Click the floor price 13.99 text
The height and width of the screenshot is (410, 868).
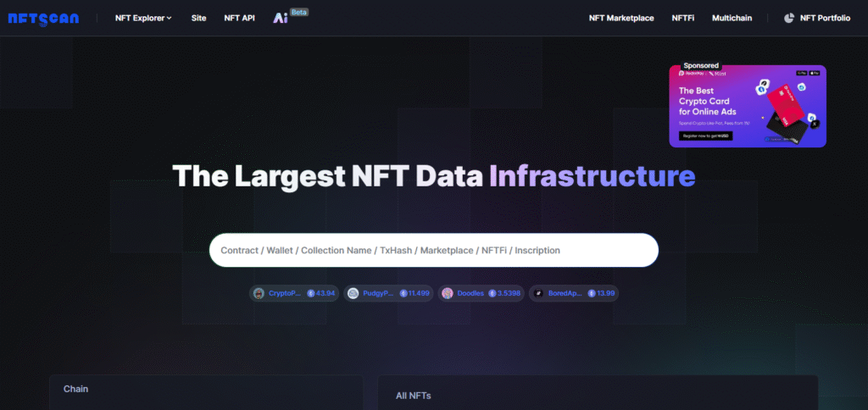click(x=605, y=293)
